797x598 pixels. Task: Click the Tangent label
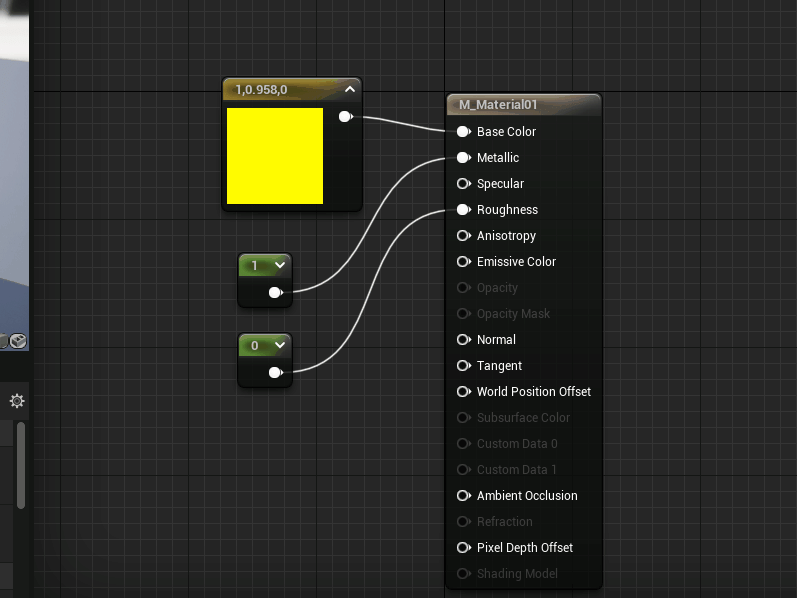click(x=499, y=366)
